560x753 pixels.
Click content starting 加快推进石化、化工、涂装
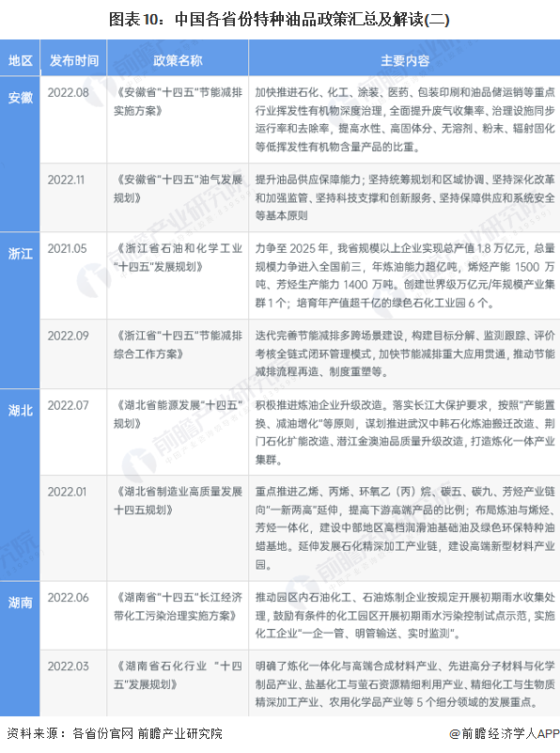click(x=405, y=119)
